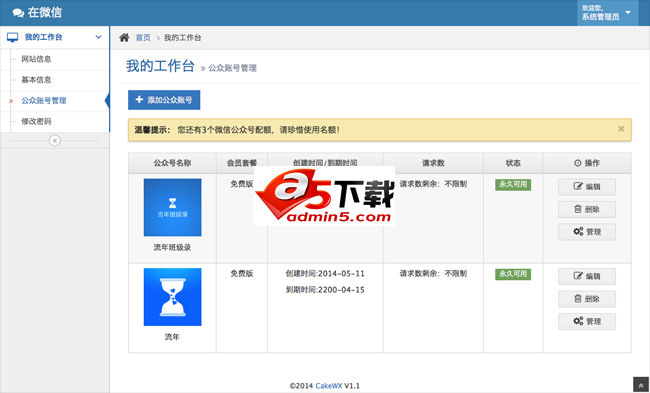Click the 会员套餐 column header

242,163
